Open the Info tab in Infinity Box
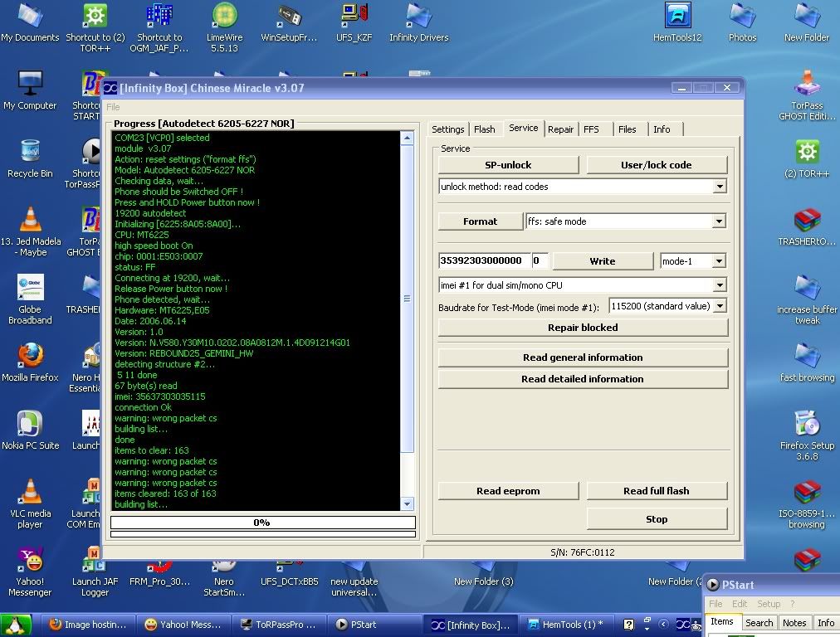Viewport: 840px width, 637px height. point(662,129)
